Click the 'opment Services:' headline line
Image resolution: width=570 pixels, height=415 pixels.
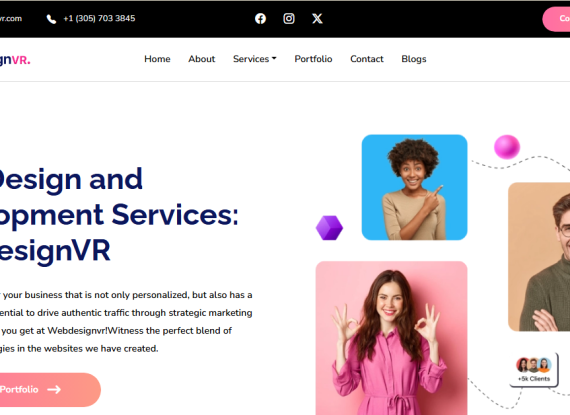[x=119, y=215]
